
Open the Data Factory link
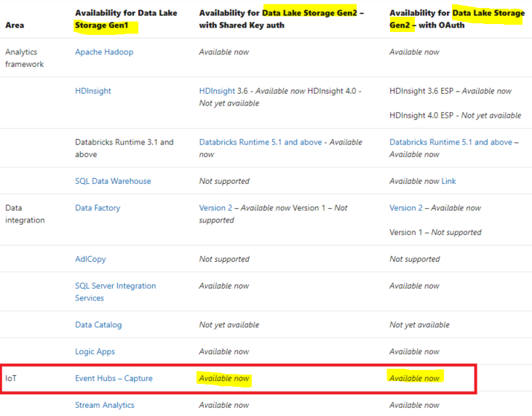[98, 208]
